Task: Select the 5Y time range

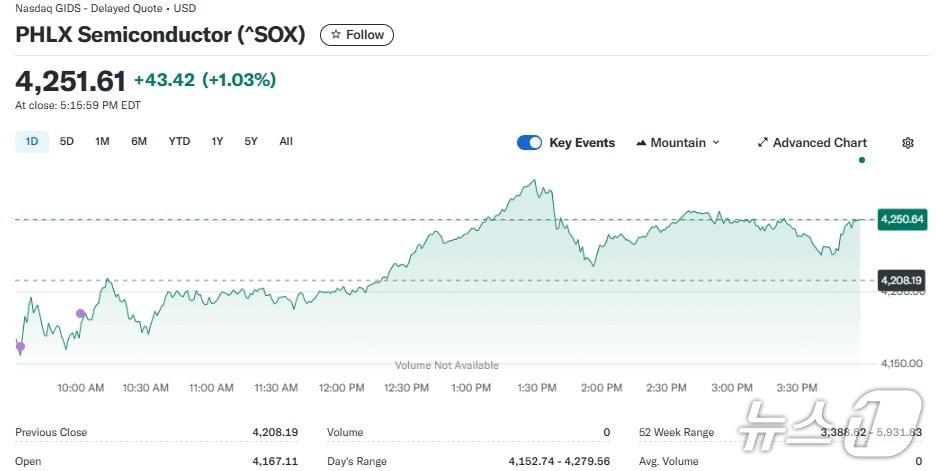Action: pyautogui.click(x=251, y=142)
